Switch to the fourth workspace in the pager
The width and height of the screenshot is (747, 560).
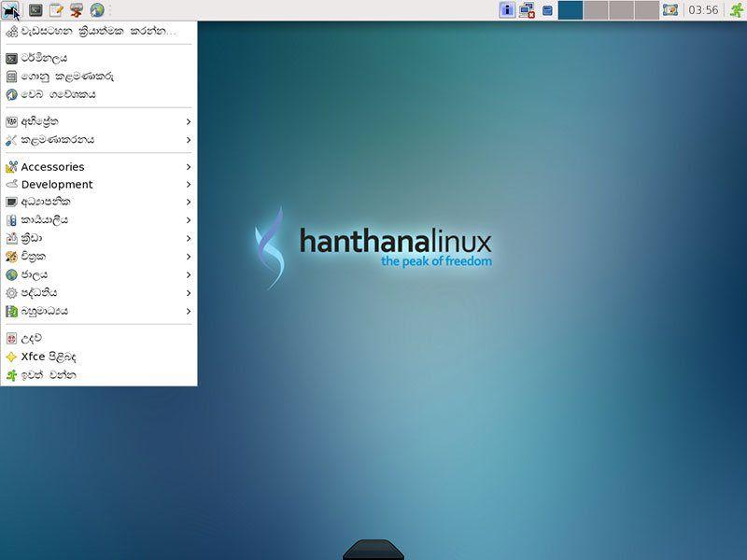point(647,10)
